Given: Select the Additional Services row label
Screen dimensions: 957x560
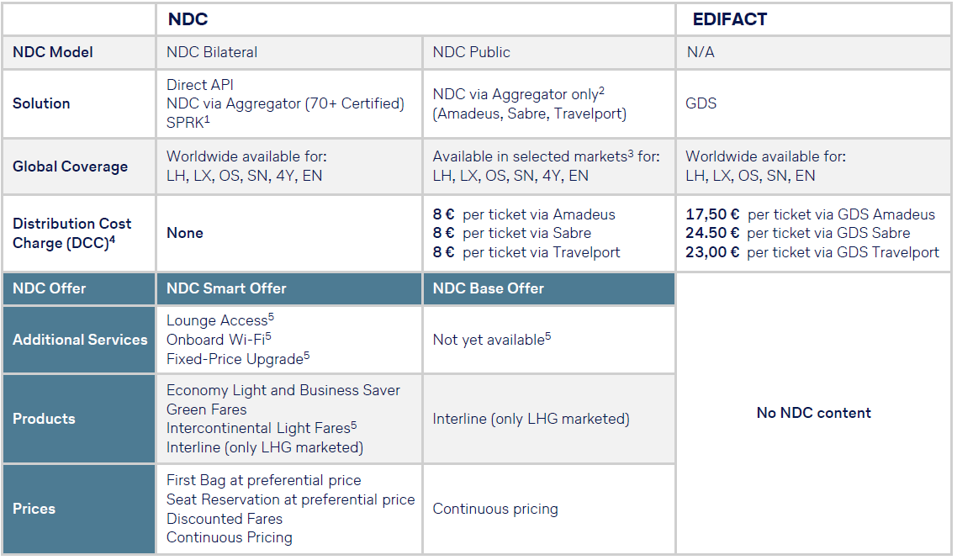Looking at the screenshot, I should click(80, 340).
